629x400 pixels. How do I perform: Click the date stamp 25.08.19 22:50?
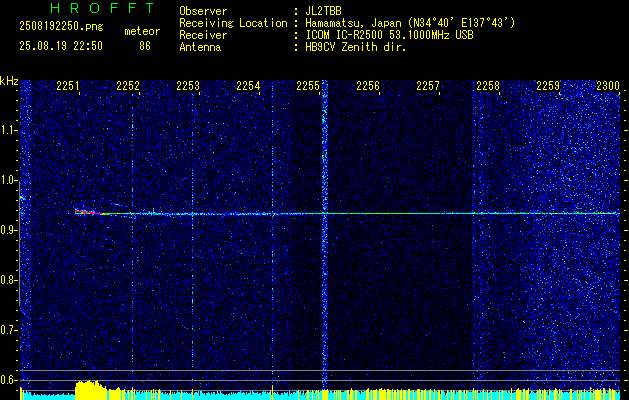pyautogui.click(x=61, y=46)
